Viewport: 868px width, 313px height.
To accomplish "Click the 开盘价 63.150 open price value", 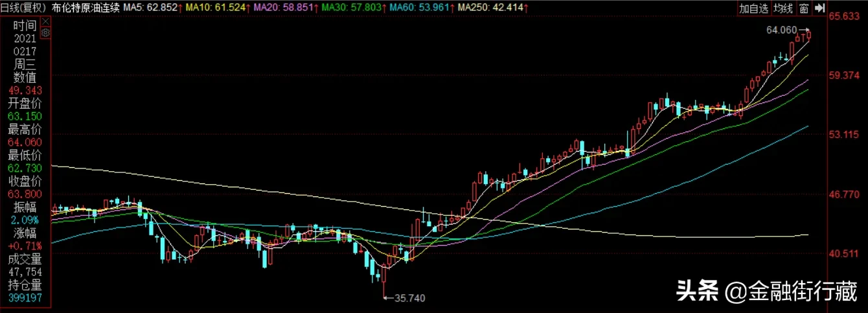I will [x=25, y=116].
